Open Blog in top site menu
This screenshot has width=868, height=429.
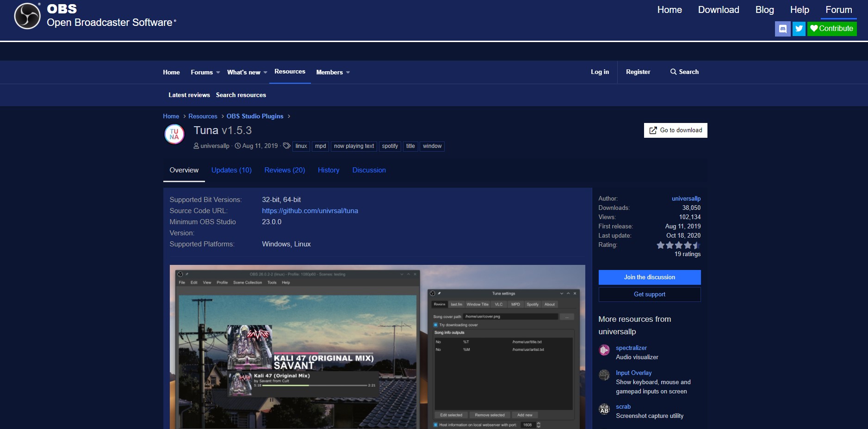tap(764, 10)
